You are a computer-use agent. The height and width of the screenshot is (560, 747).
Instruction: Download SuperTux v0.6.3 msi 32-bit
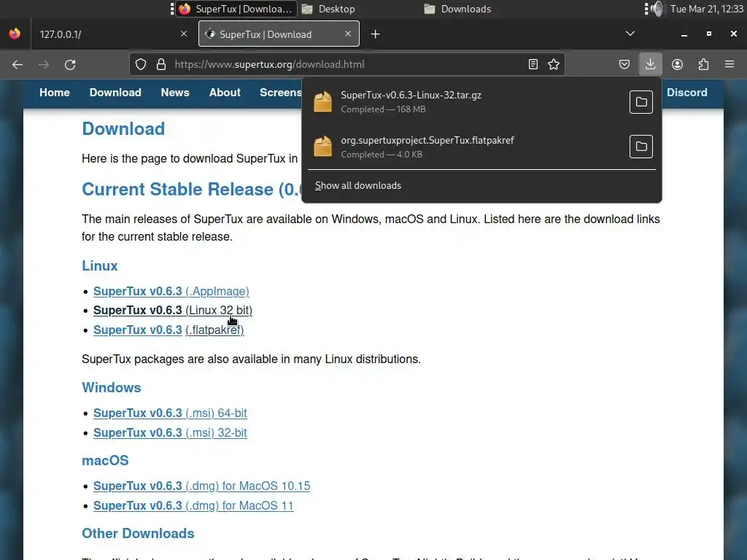tap(170, 432)
